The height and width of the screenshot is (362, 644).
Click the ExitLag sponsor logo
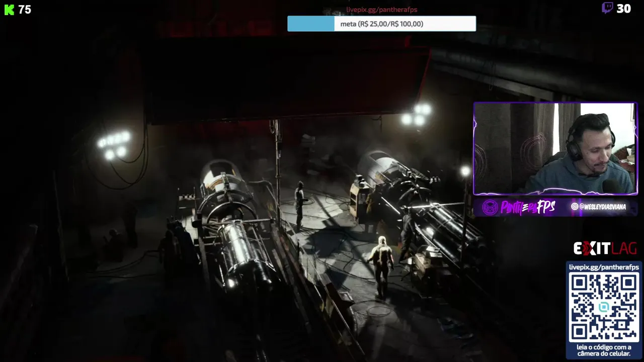(x=605, y=248)
